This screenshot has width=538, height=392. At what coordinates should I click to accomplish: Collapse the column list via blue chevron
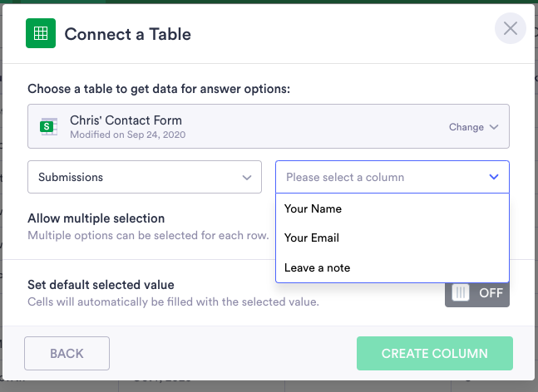(494, 177)
